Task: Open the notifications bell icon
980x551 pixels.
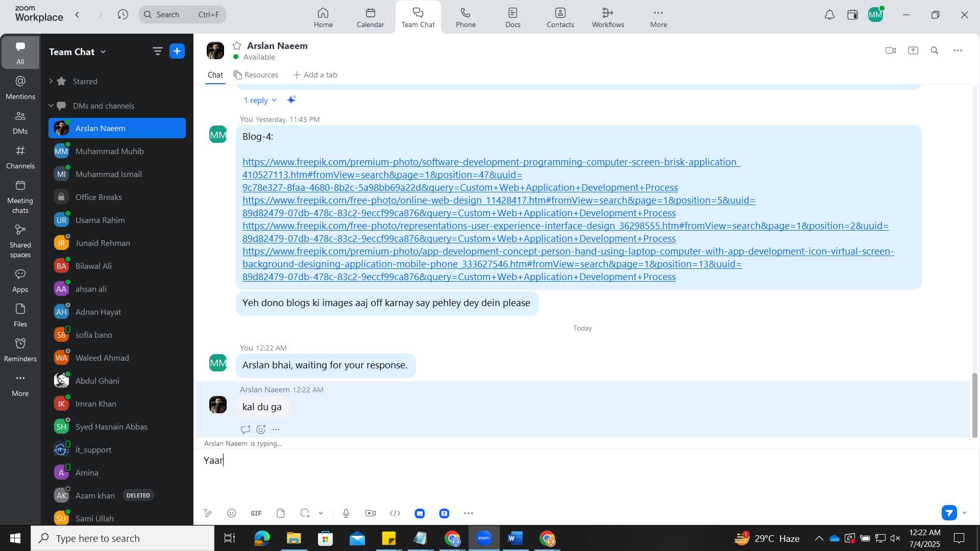Action: (x=830, y=15)
